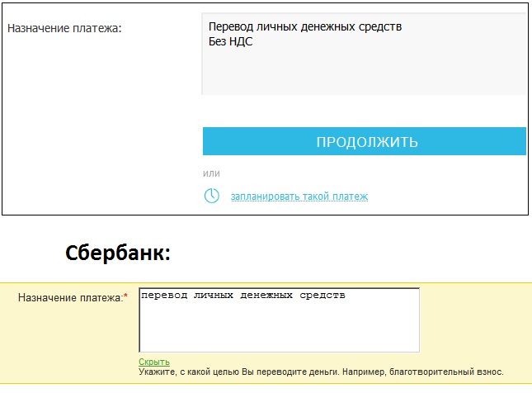Click the word 'денежных' in the upper field
The width and height of the screenshot is (532, 393).
point(330,27)
